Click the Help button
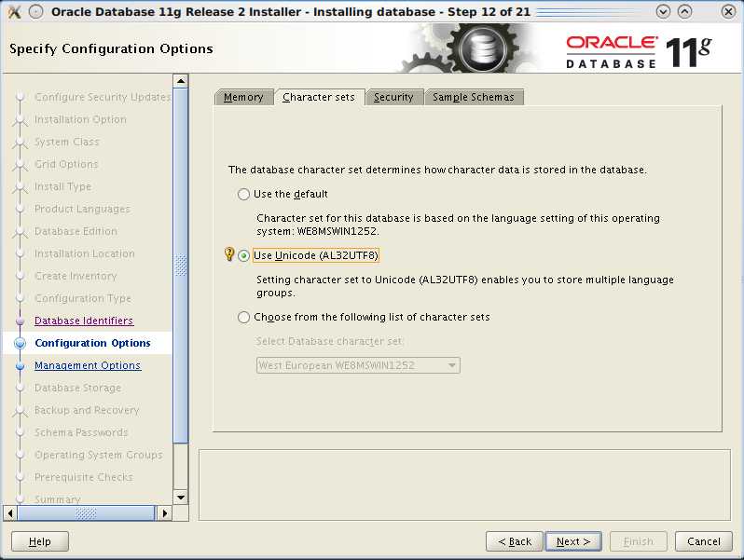744x560 pixels. click(x=40, y=541)
